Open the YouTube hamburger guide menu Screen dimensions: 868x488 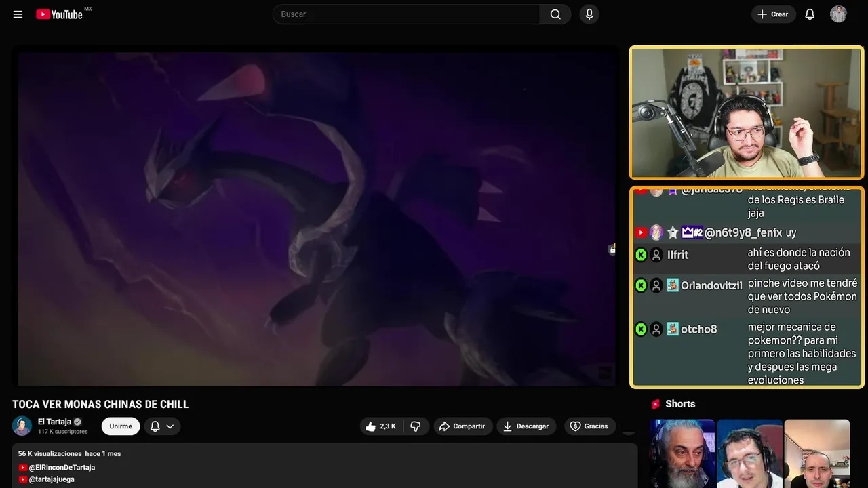[18, 14]
